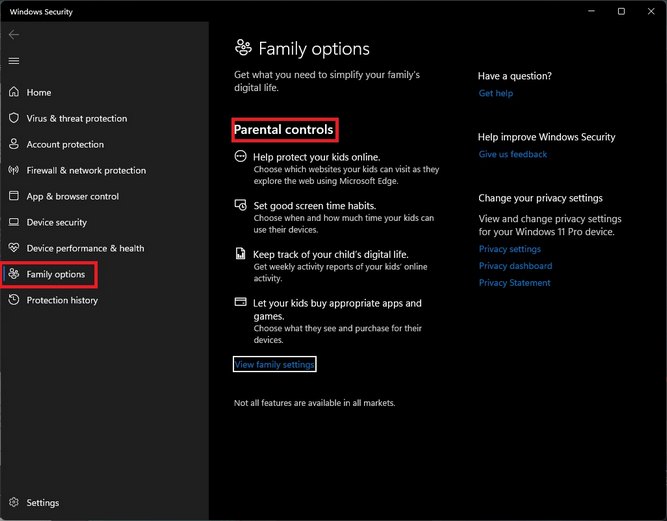The width and height of the screenshot is (667, 521).
Task: Open the Privacy dashboard link
Action: [516, 266]
